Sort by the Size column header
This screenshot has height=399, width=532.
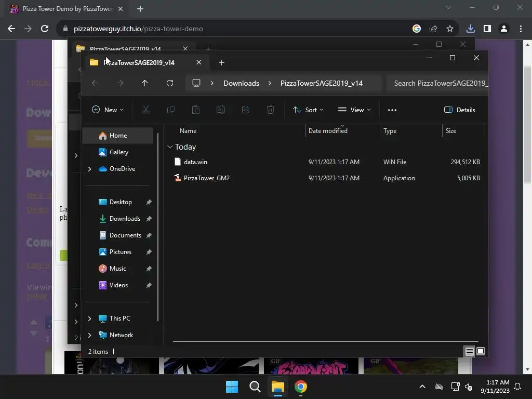(x=450, y=131)
